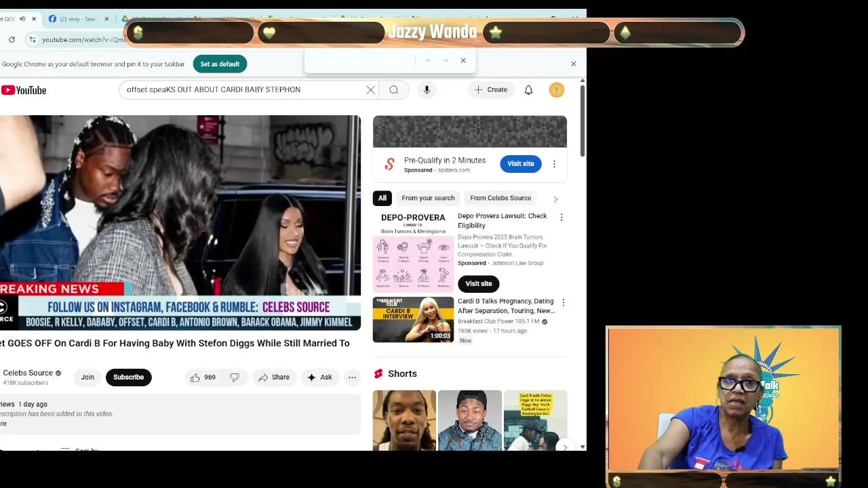Viewport: 868px width, 488px height.
Task: Open the notifications bell
Action: click(x=529, y=89)
